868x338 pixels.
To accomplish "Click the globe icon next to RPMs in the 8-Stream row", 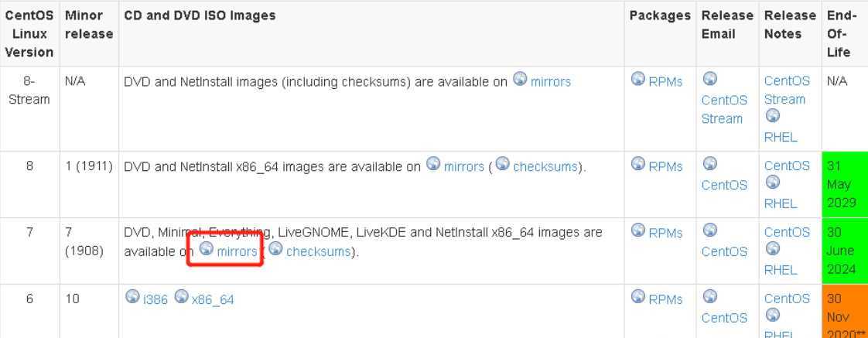I will click(637, 79).
